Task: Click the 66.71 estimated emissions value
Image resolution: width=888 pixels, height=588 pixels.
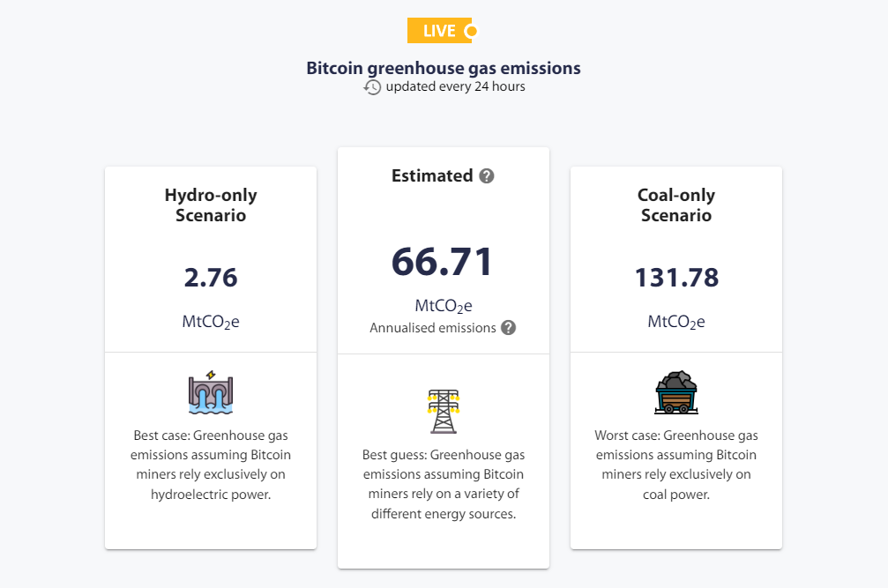Action: click(x=443, y=262)
